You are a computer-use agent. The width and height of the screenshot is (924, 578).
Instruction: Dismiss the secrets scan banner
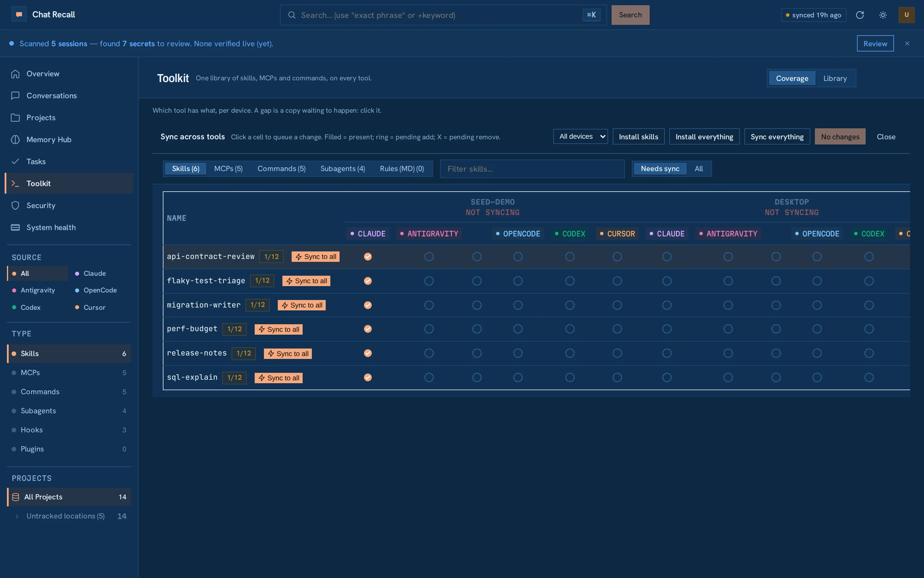907,44
